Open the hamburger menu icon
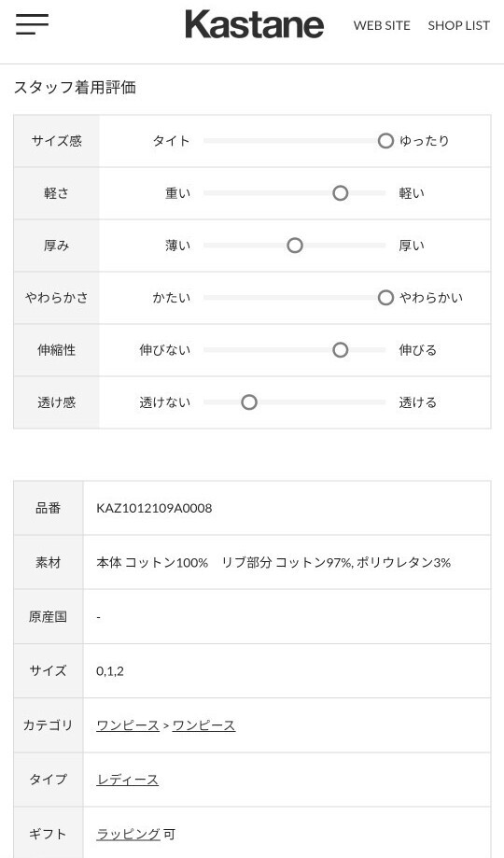This screenshot has width=504, height=858. pyautogui.click(x=32, y=24)
